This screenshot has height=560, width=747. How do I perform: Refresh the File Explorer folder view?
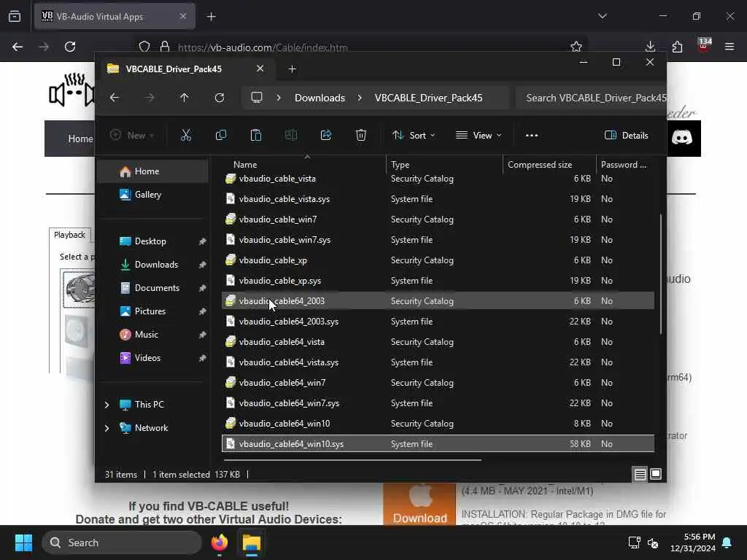point(220,98)
